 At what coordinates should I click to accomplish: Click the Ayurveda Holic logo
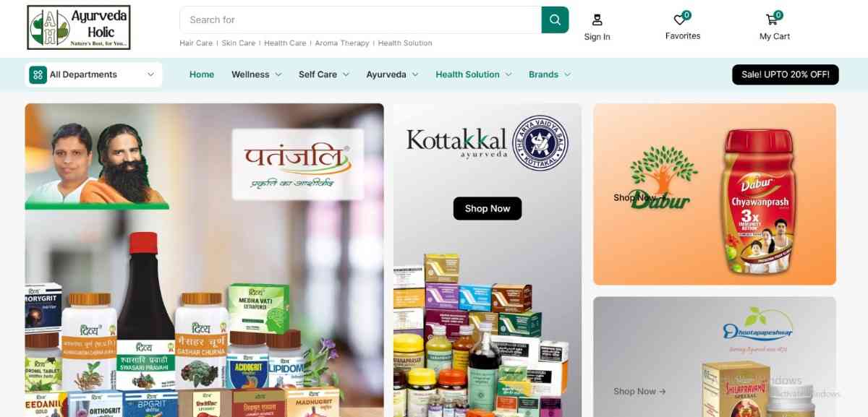[x=78, y=27]
